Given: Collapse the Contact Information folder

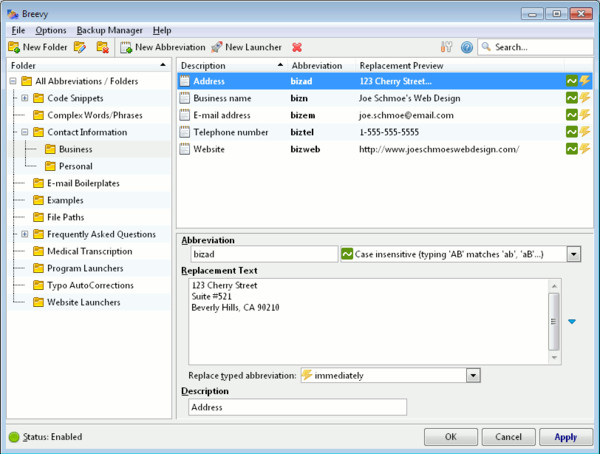Looking at the screenshot, I should [24, 132].
